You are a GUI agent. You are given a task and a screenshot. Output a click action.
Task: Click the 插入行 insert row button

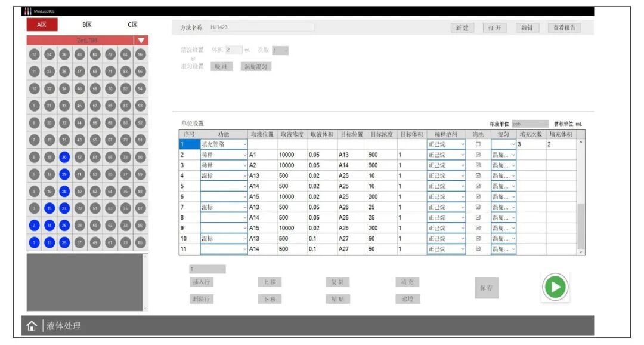[202, 282]
